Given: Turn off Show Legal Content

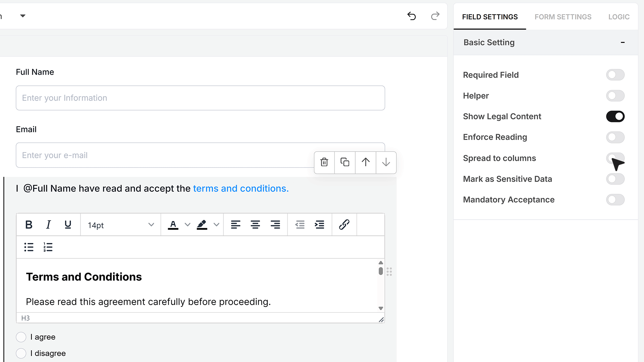Looking at the screenshot, I should click(615, 116).
